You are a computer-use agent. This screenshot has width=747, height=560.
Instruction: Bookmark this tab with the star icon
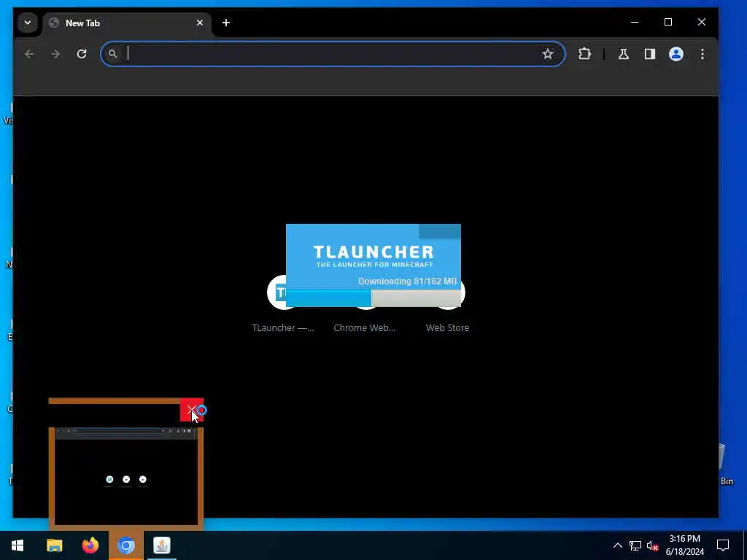548,54
